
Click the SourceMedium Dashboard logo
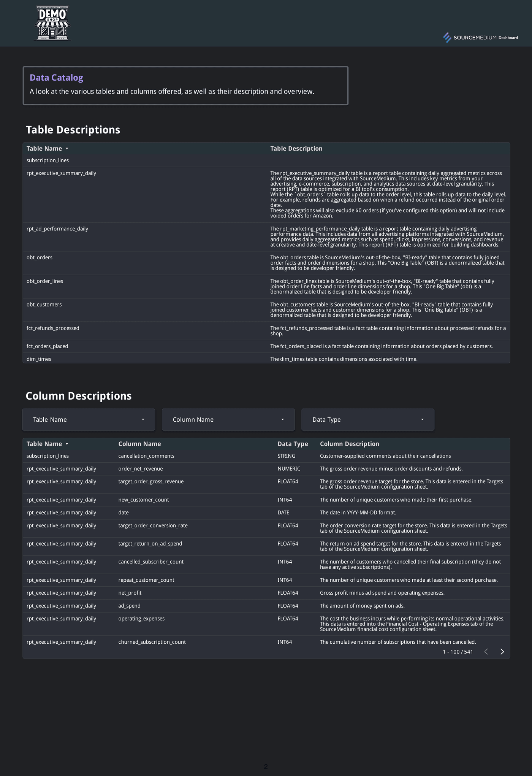point(480,38)
